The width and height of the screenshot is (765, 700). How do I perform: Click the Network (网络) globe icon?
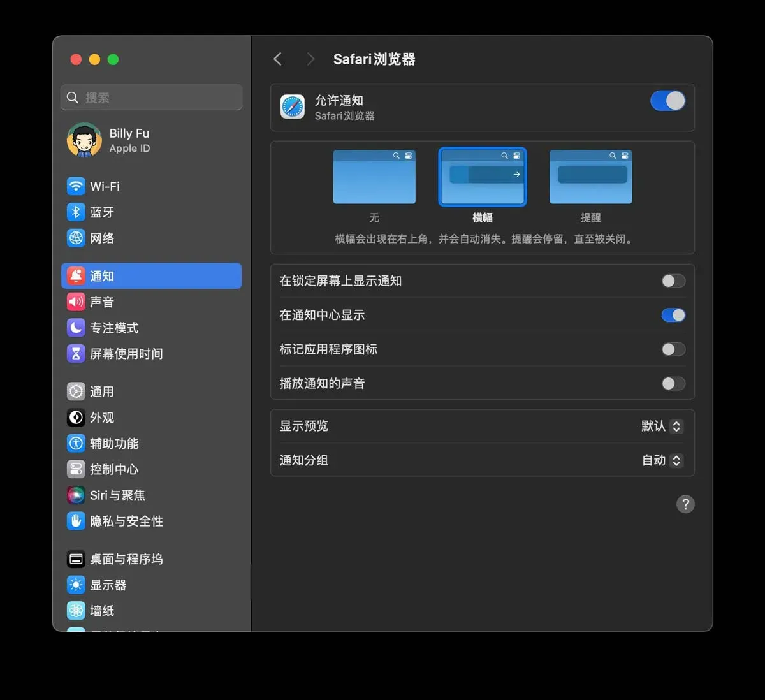click(x=76, y=238)
